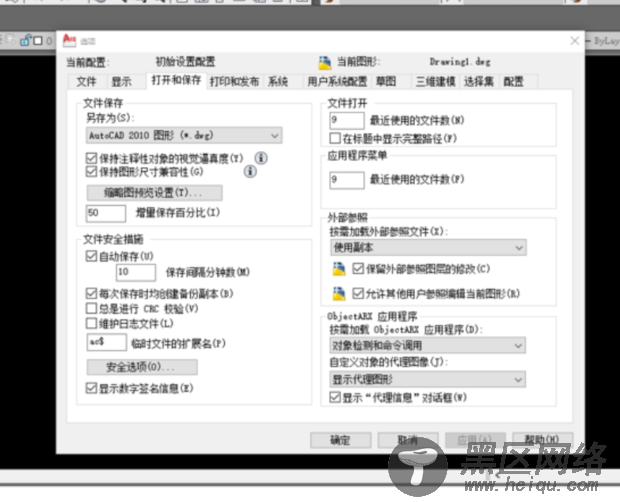Click 增量保存百分比 input field
Screen dimensions: 620x502
[x=106, y=213]
